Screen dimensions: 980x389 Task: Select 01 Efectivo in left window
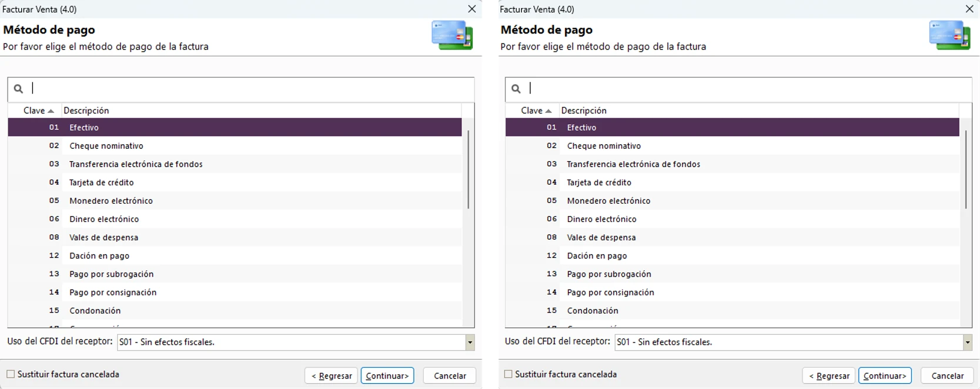[235, 127]
